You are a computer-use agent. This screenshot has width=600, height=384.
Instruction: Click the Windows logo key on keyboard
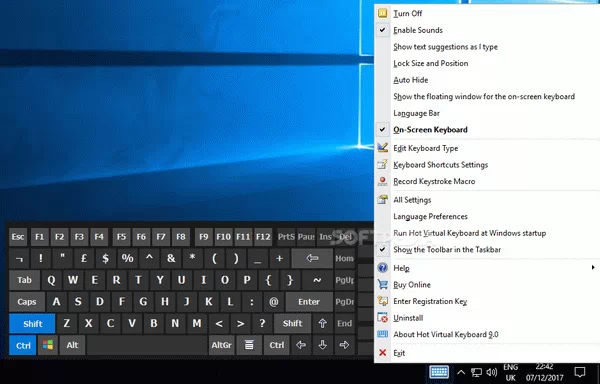tap(48, 345)
